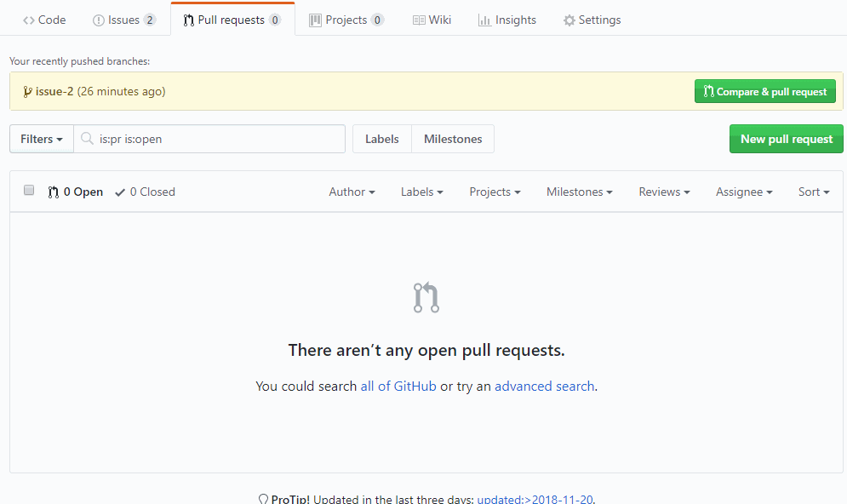
Task: Open the Labels page button
Action: click(381, 139)
